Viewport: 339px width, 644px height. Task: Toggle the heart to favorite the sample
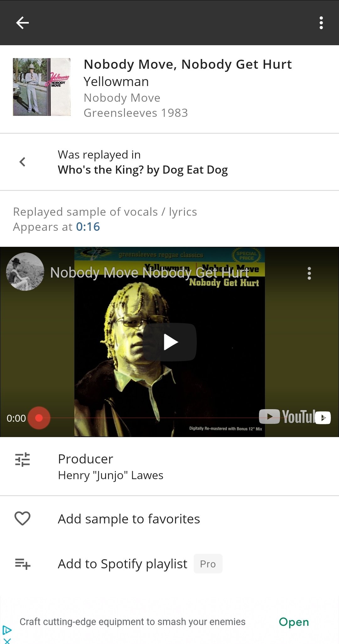tap(22, 518)
